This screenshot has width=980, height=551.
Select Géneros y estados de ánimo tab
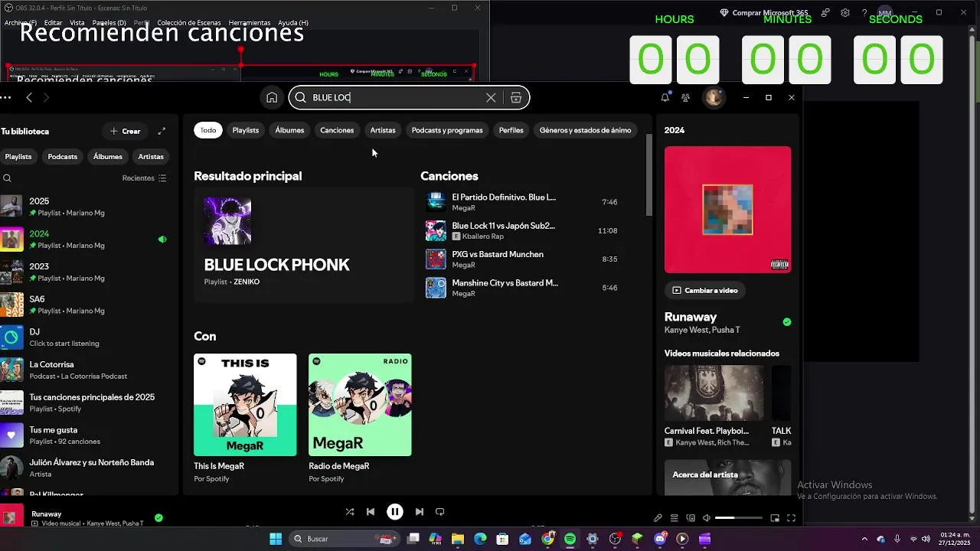585,130
